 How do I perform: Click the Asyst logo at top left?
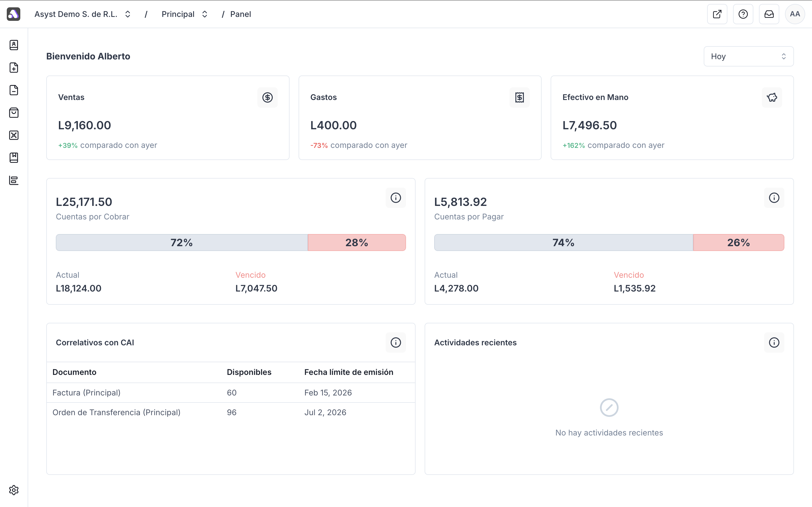click(14, 14)
